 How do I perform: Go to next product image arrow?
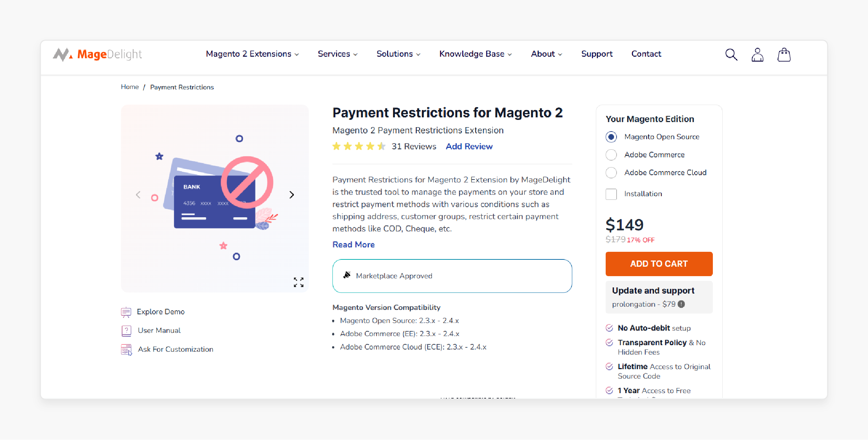pos(291,195)
